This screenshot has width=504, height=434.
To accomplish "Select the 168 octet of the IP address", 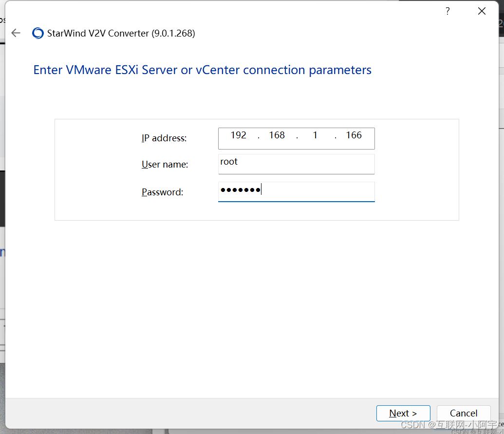I will (x=277, y=135).
